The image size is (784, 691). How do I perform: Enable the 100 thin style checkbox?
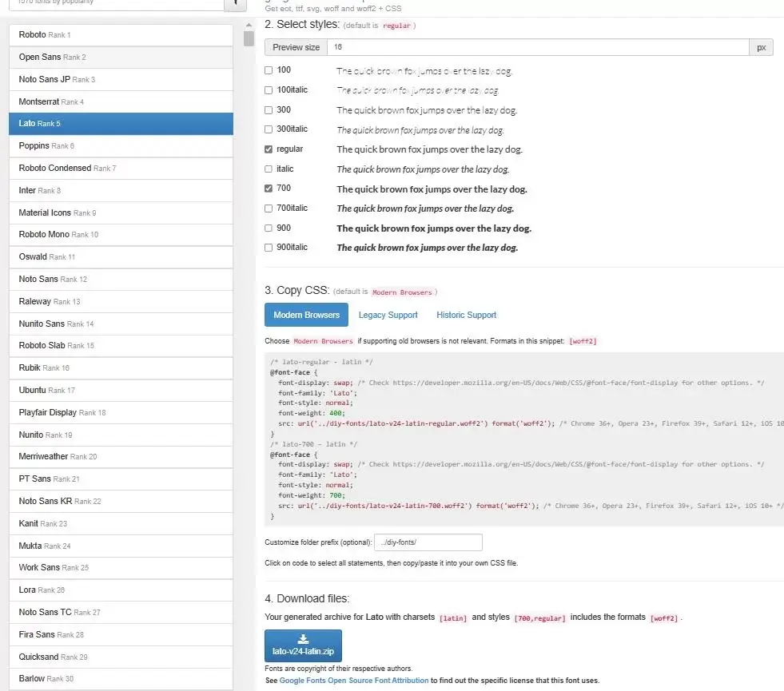pos(269,70)
